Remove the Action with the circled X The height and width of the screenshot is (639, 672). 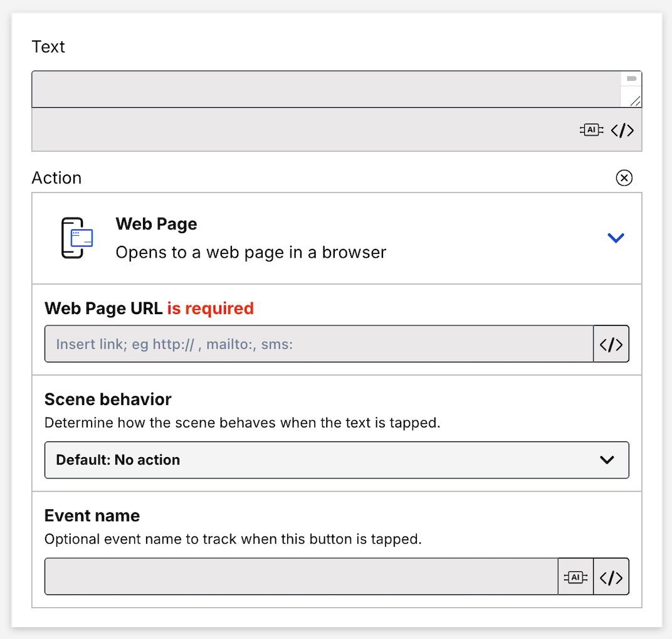624,178
